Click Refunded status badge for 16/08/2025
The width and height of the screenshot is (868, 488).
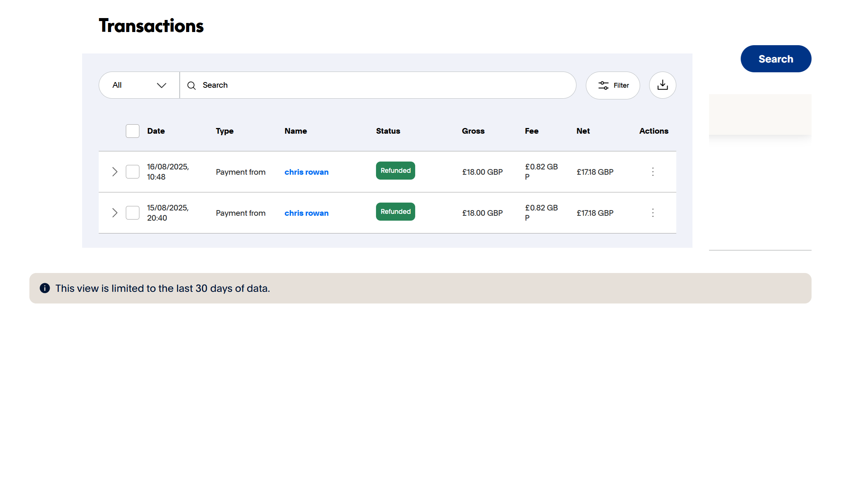tap(396, 171)
